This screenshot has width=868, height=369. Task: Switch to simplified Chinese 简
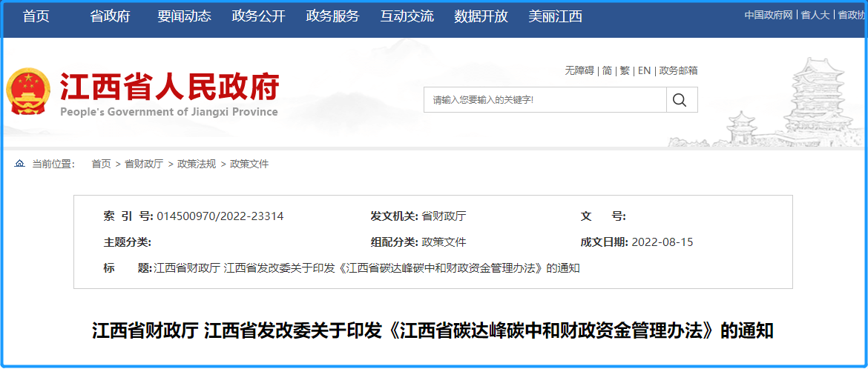click(x=607, y=70)
